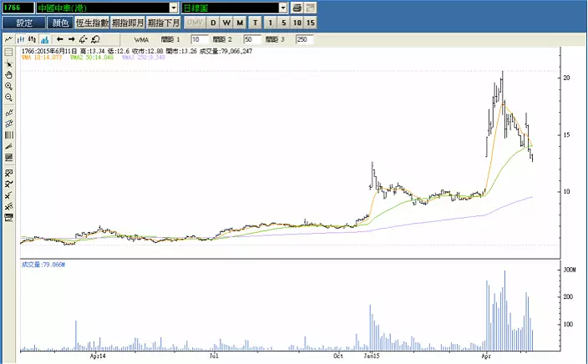
Task: Select weekly period W button
Action: click(x=226, y=23)
